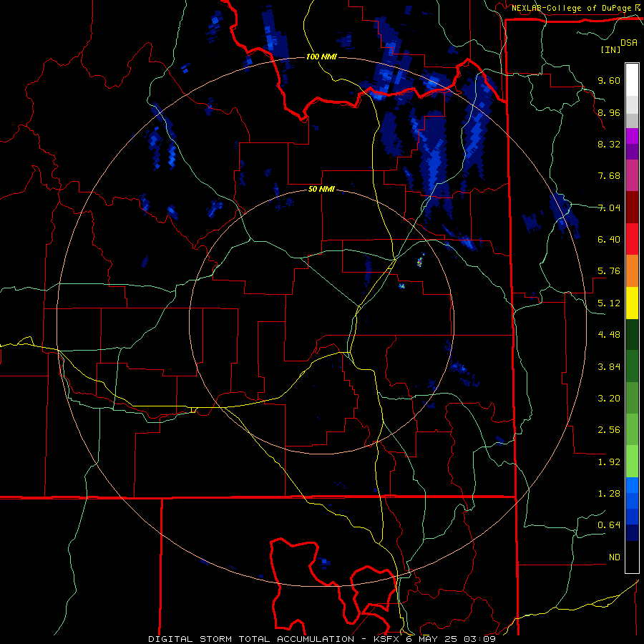Click the multicolored rainfall cell inside the 50 NMI ring

pos(420,261)
